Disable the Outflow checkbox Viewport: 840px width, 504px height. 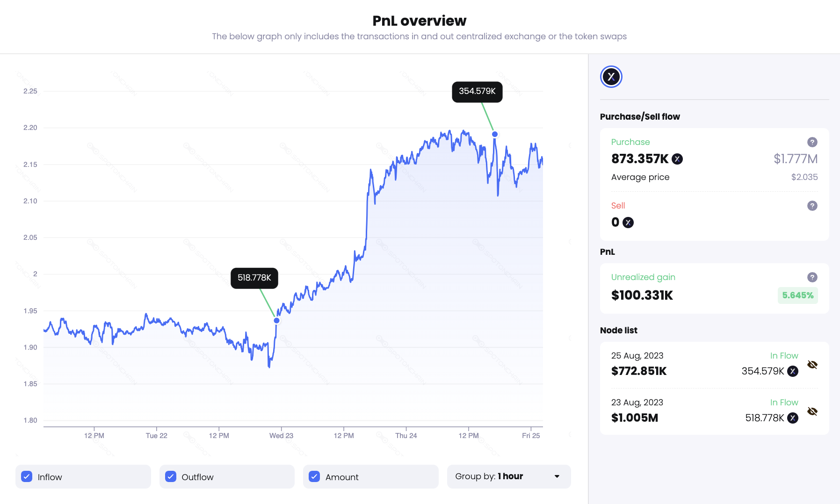(171, 476)
